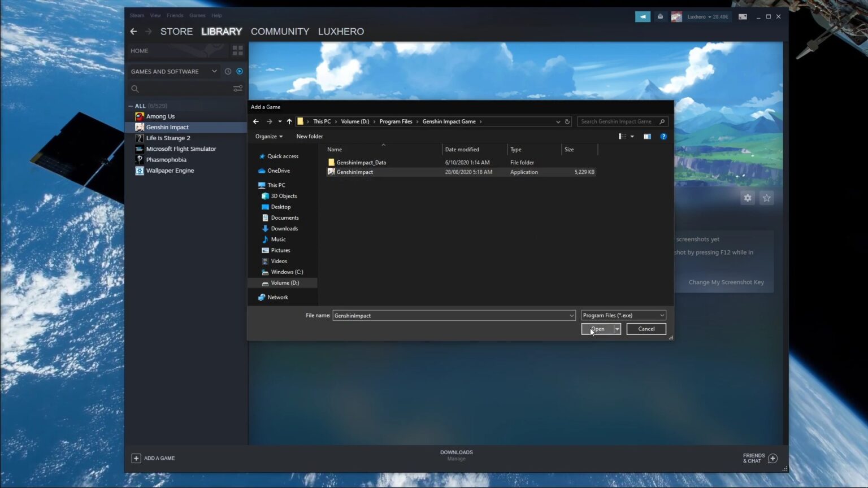Click the Luxhero profile avatar in Steam
The width and height of the screenshot is (868, 488).
click(x=676, y=17)
